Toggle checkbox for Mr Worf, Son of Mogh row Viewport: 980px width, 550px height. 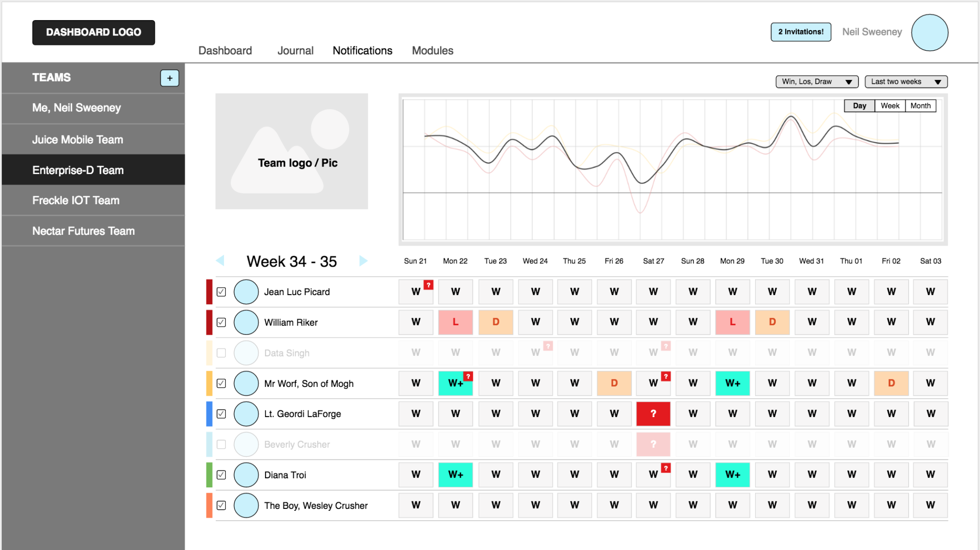tap(223, 383)
